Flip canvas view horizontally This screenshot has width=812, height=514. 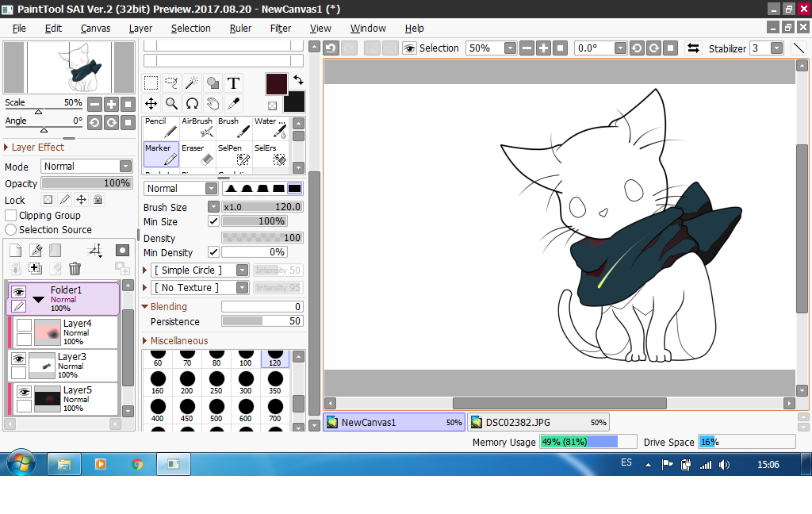693,48
